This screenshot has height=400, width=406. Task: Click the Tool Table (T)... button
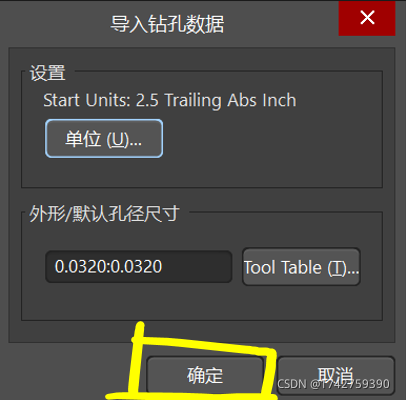click(301, 267)
